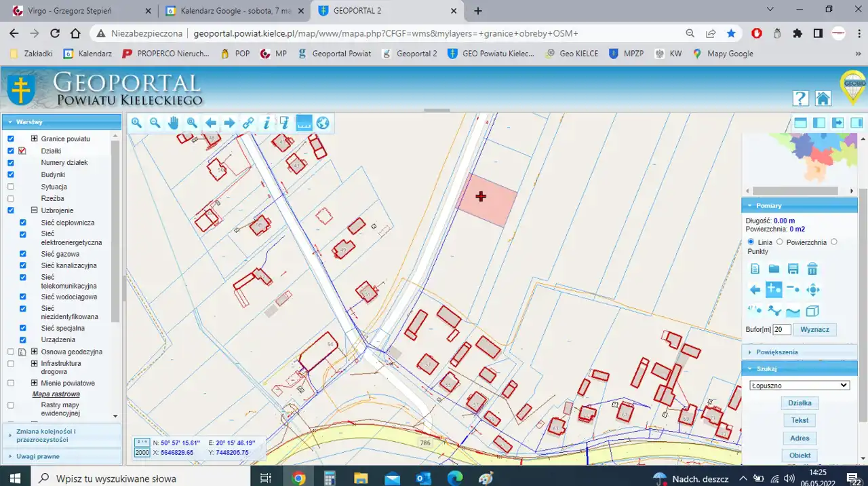Open the map link chain icon
The image size is (868, 486).
248,123
